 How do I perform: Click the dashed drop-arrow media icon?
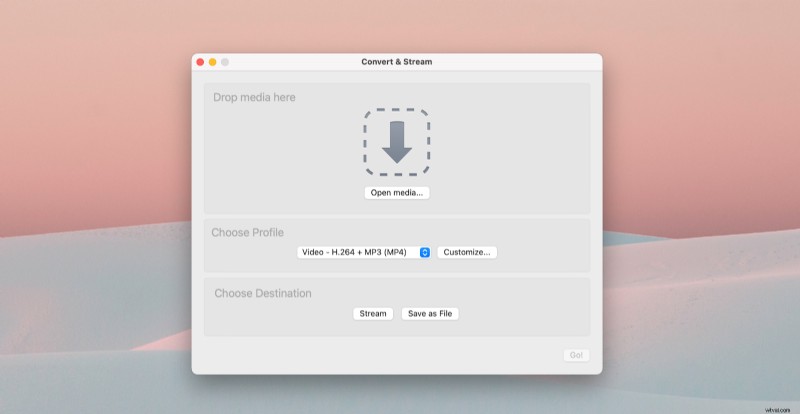(397, 142)
